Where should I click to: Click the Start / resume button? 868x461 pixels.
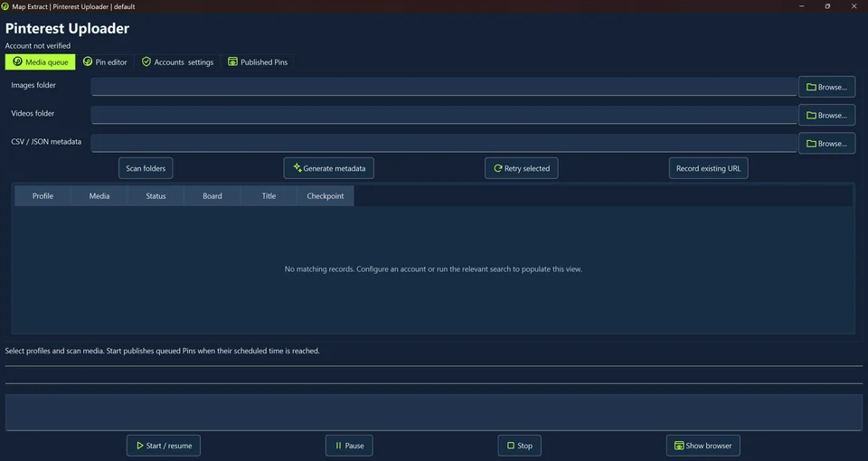(164, 446)
